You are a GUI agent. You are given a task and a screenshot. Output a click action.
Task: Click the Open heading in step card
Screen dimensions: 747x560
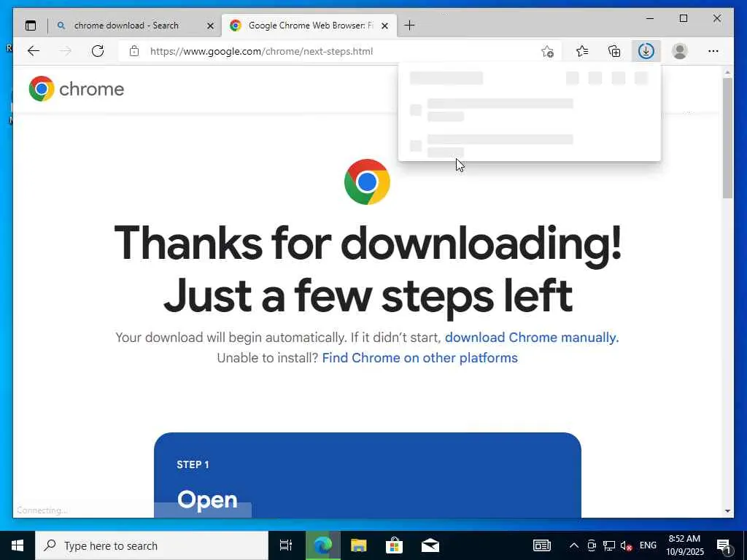click(x=207, y=499)
